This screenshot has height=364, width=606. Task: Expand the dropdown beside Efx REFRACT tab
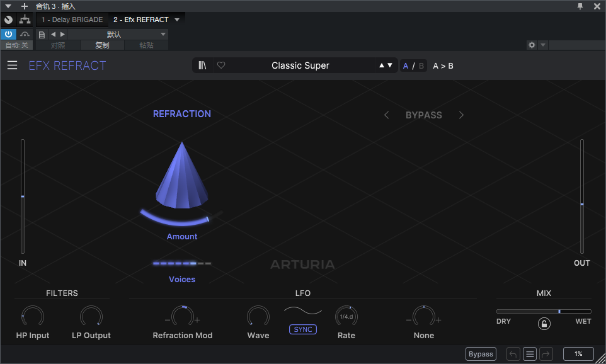pyautogui.click(x=177, y=20)
